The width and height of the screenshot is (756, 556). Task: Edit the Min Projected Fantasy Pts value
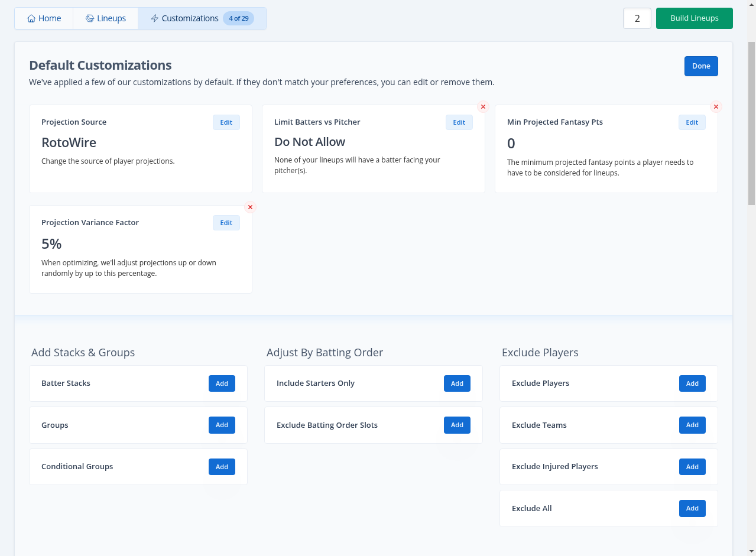pos(692,122)
